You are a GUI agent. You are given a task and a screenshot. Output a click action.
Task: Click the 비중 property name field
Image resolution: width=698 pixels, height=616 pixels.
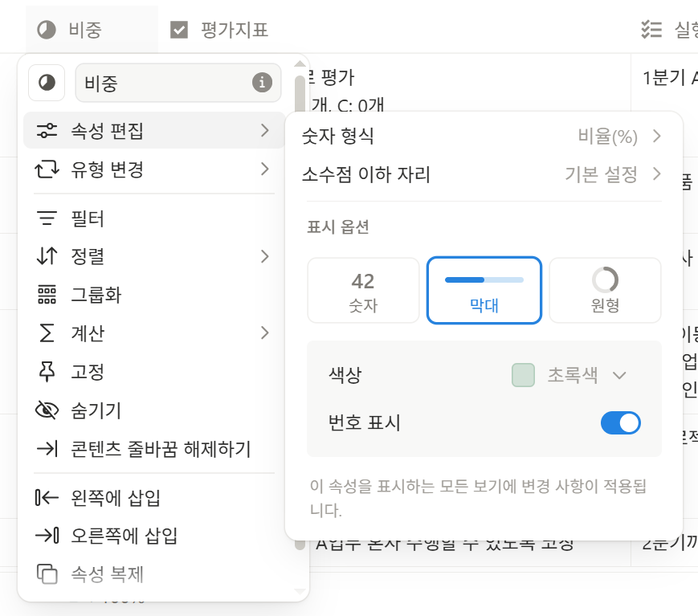coord(161,83)
